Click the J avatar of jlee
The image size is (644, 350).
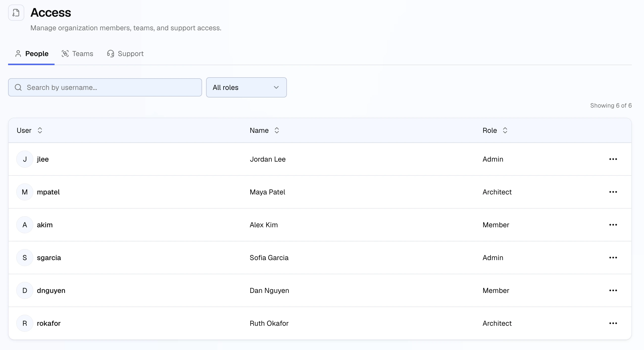(x=25, y=159)
